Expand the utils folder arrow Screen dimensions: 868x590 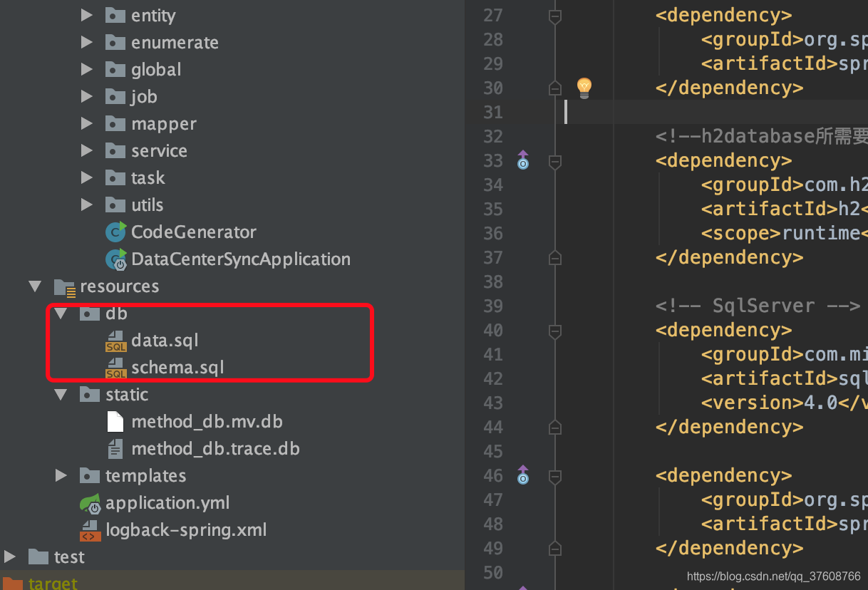pyautogui.click(x=86, y=205)
